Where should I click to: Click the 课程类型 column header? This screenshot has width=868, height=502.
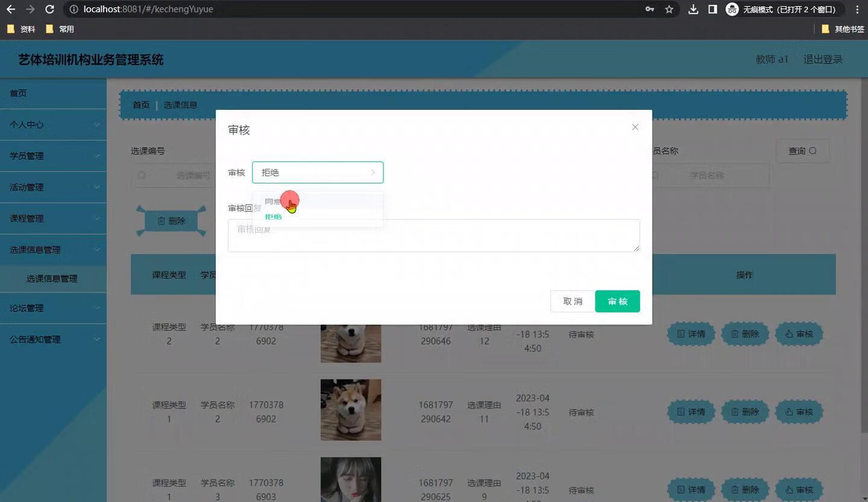point(169,275)
